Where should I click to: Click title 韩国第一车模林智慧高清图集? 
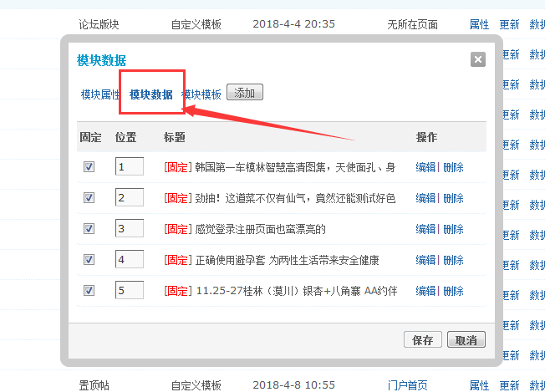295,167
